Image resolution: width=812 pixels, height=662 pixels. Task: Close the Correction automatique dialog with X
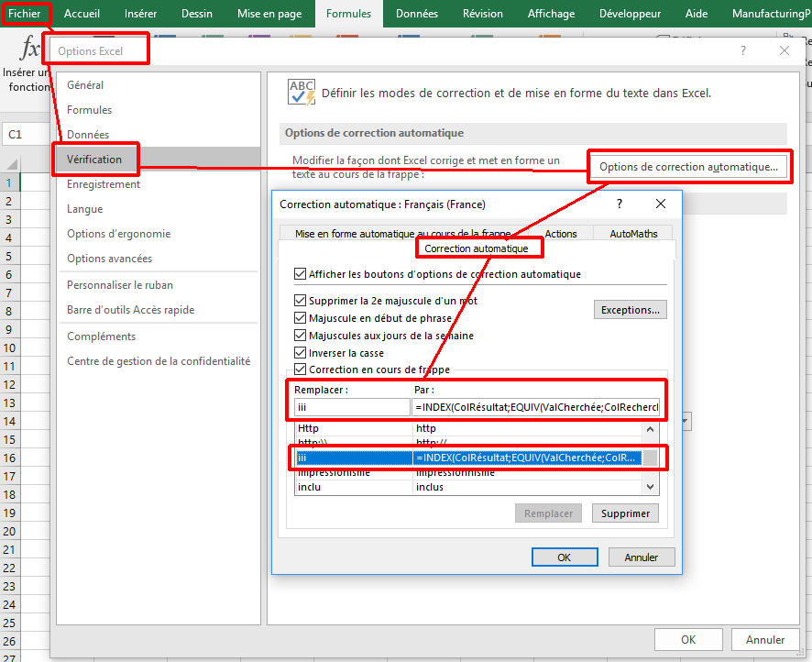pos(661,204)
